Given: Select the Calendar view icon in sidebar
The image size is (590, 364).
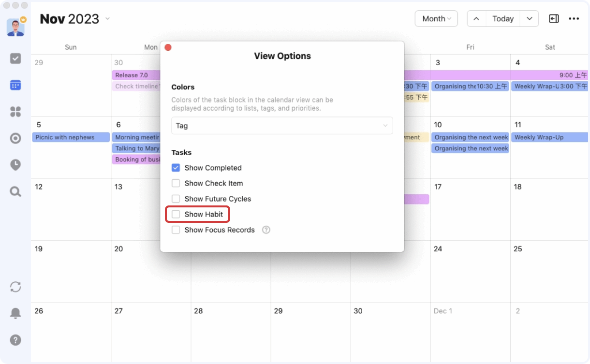Looking at the screenshot, I should pos(15,85).
